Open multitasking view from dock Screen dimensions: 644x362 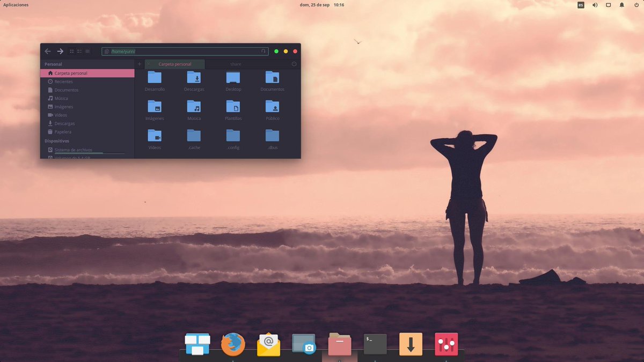point(197,344)
